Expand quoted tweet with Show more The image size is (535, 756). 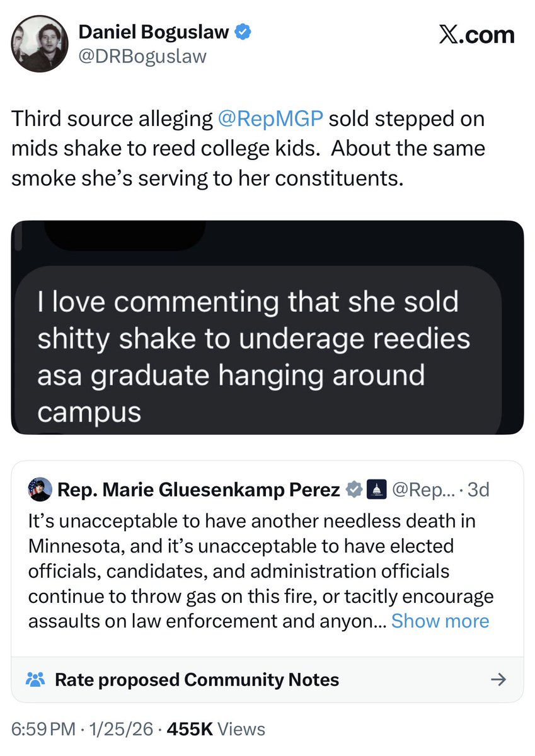point(440,621)
